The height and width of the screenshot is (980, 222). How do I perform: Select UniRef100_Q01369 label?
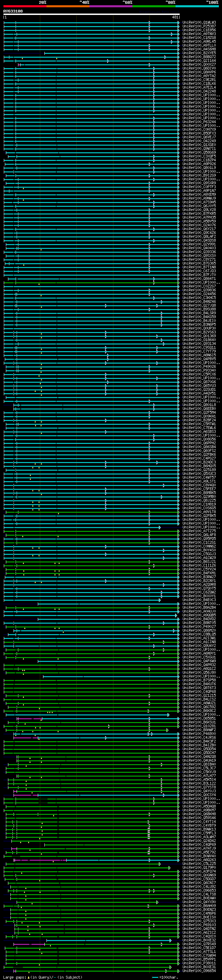point(199,336)
